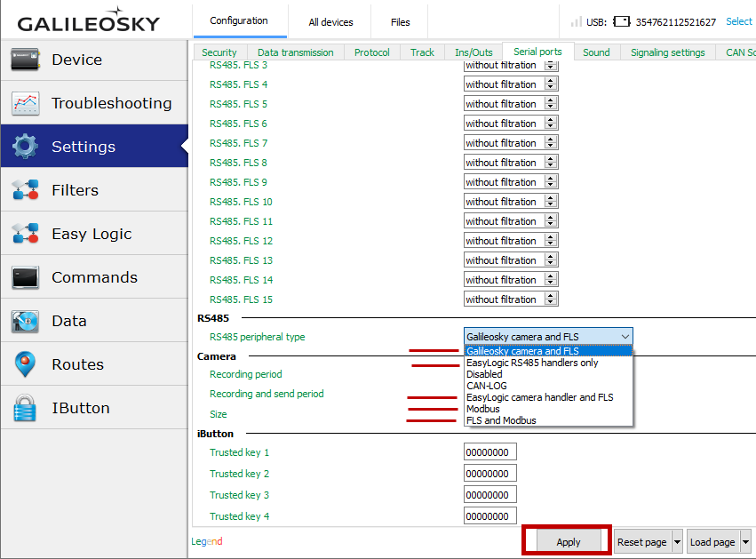Click the Troubleshooting chart icon
The height and width of the screenshot is (559, 756).
[25, 103]
